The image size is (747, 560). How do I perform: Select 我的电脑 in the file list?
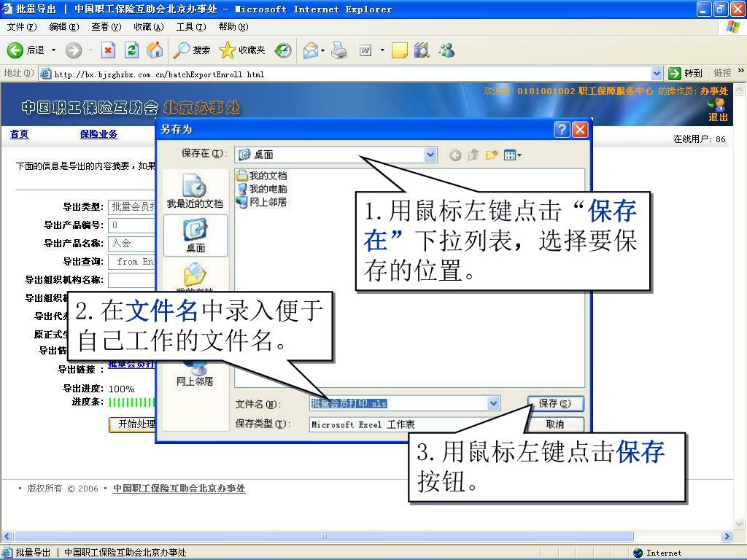tap(262, 189)
